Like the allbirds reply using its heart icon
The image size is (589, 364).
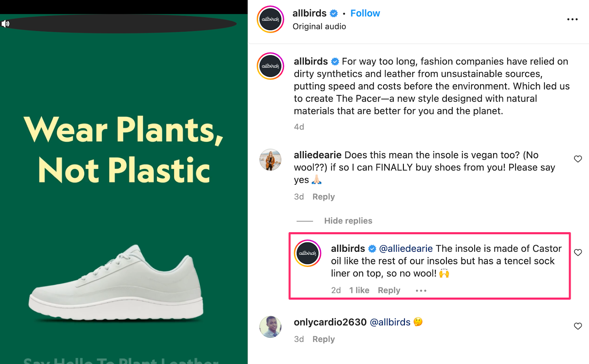tap(577, 252)
